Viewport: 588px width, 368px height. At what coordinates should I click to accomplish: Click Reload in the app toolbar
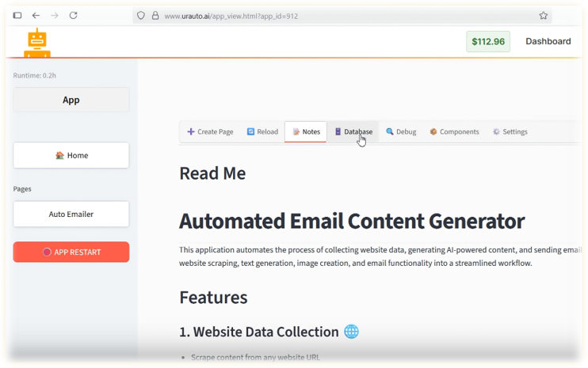[x=262, y=132]
